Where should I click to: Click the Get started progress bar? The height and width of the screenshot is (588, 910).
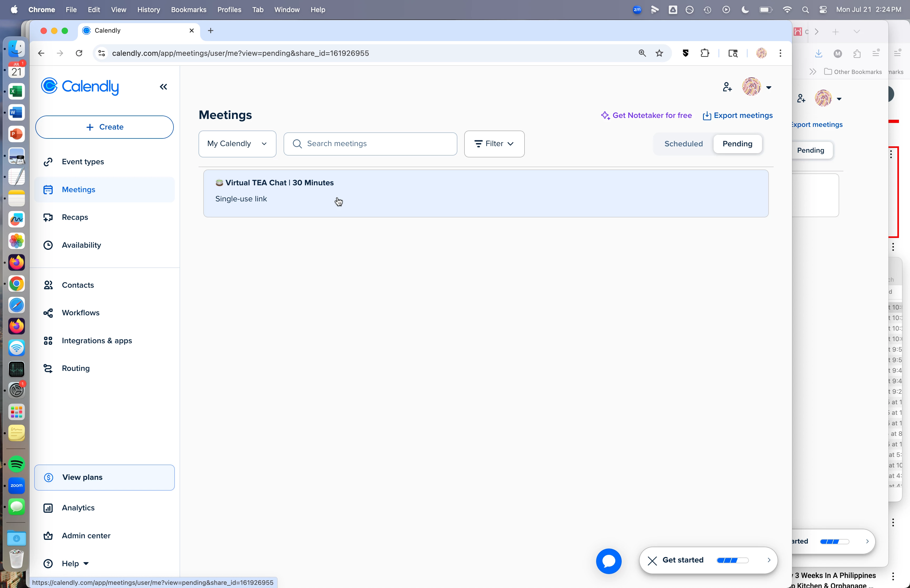(733, 560)
